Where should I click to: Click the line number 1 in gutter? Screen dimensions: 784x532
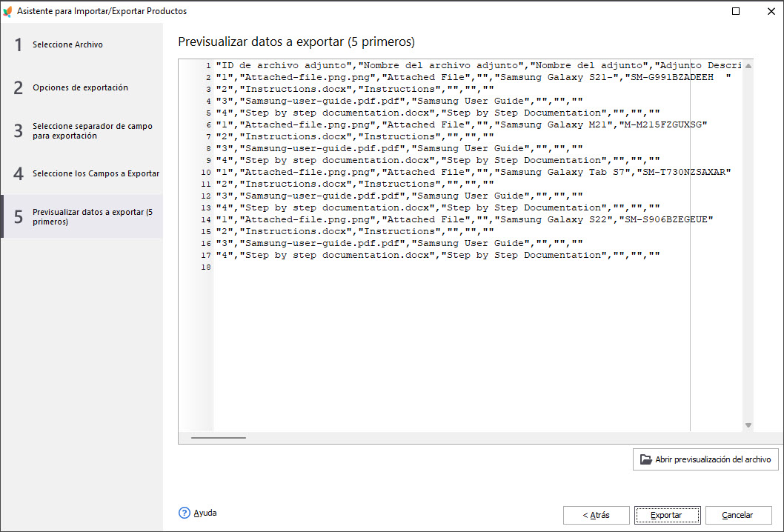(208, 66)
